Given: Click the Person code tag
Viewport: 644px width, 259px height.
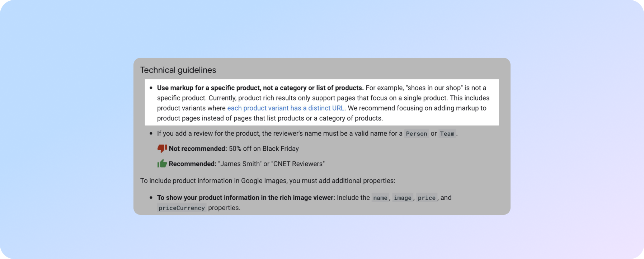Looking at the screenshot, I should tap(416, 134).
